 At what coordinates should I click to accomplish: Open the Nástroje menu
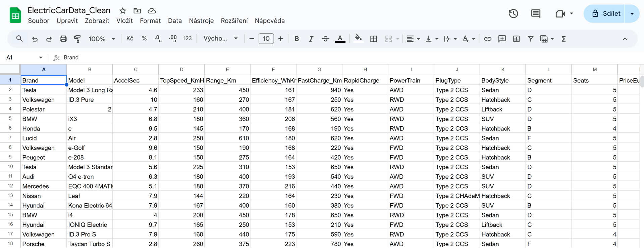point(201,21)
